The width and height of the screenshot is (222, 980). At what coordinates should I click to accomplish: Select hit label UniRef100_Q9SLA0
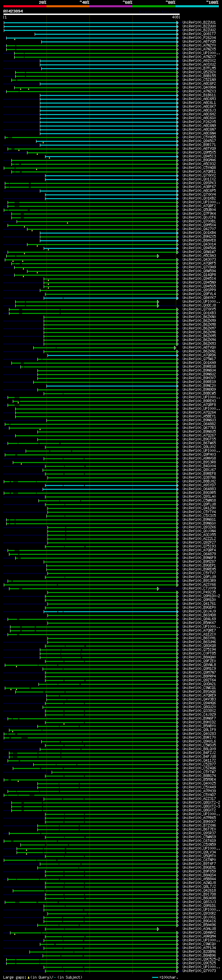click(x=199, y=497)
